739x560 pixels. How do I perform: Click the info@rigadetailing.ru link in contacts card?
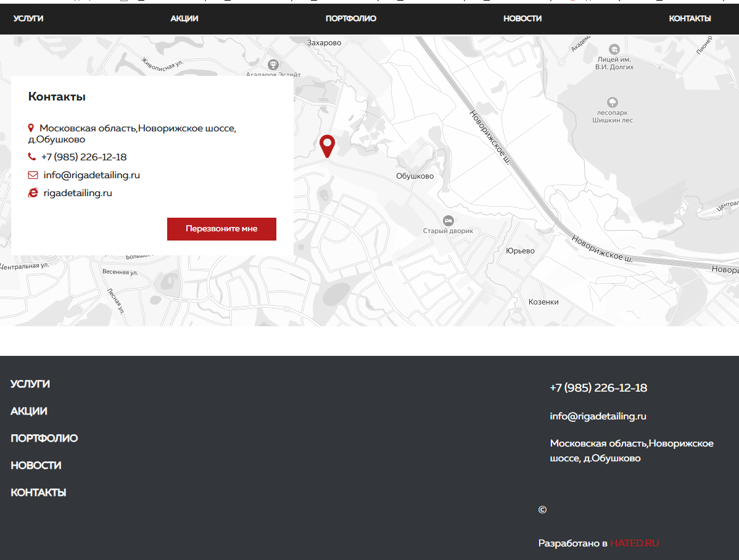91,175
